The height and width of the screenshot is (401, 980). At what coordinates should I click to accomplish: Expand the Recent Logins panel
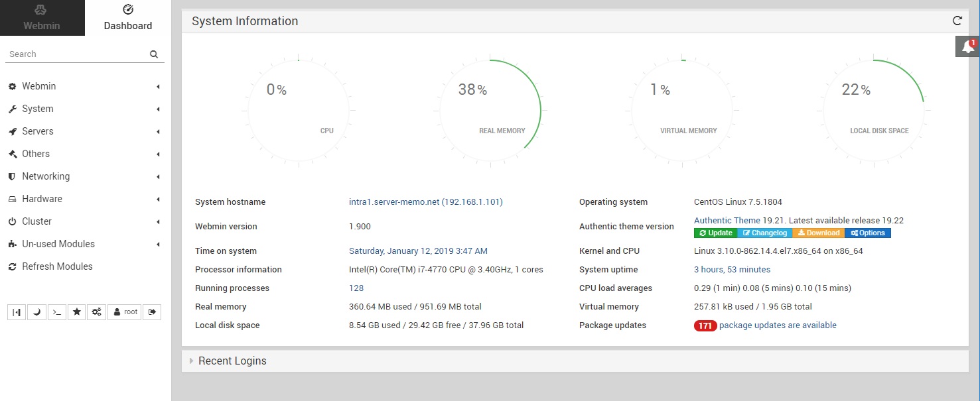[x=575, y=361]
